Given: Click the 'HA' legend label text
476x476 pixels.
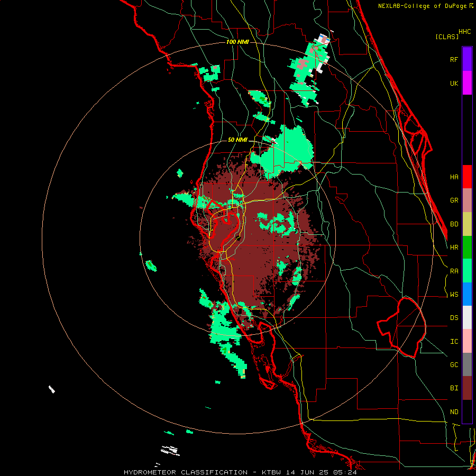Looking at the screenshot, I should (454, 177).
